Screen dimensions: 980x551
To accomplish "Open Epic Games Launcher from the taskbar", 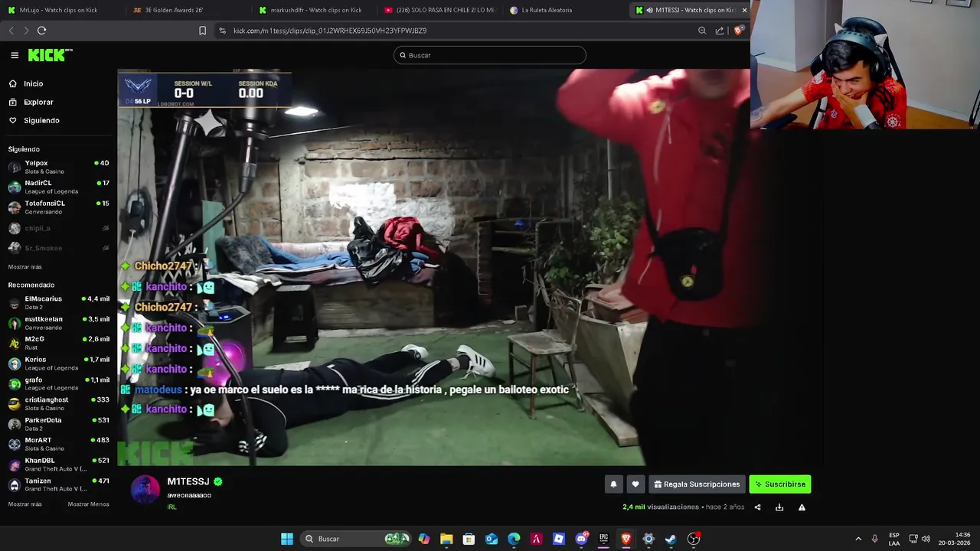I will click(603, 539).
